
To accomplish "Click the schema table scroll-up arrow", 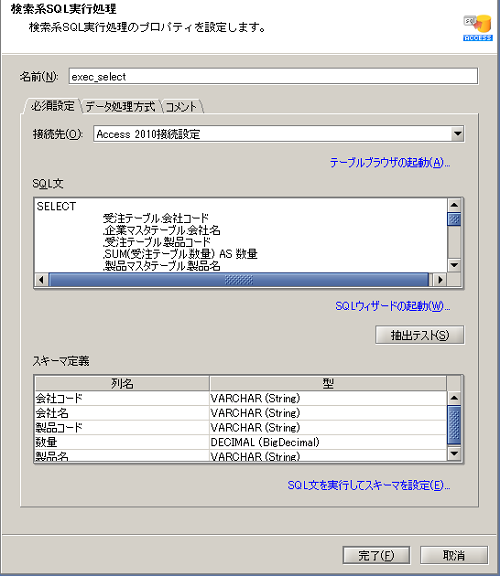I will (454, 398).
